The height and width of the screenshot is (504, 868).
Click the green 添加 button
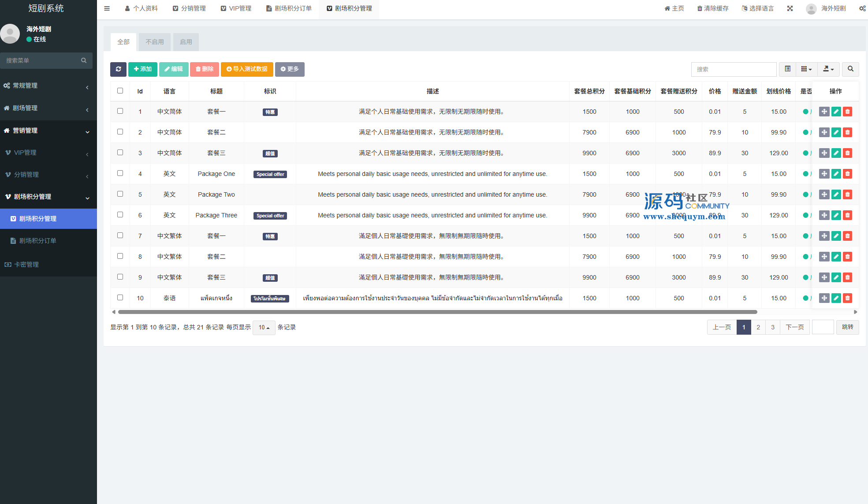(x=142, y=69)
